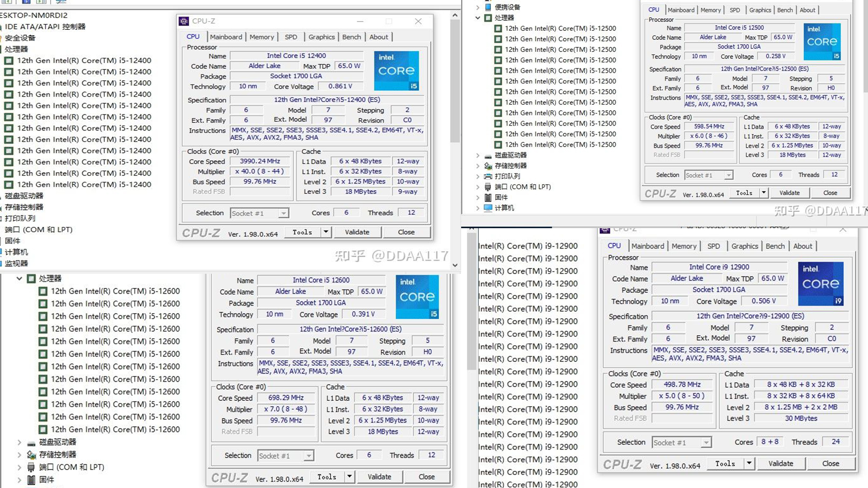This screenshot has height=488, width=868.
Task: Click the Intel Core i9 logo in the i9-12900 window
Action: click(821, 284)
